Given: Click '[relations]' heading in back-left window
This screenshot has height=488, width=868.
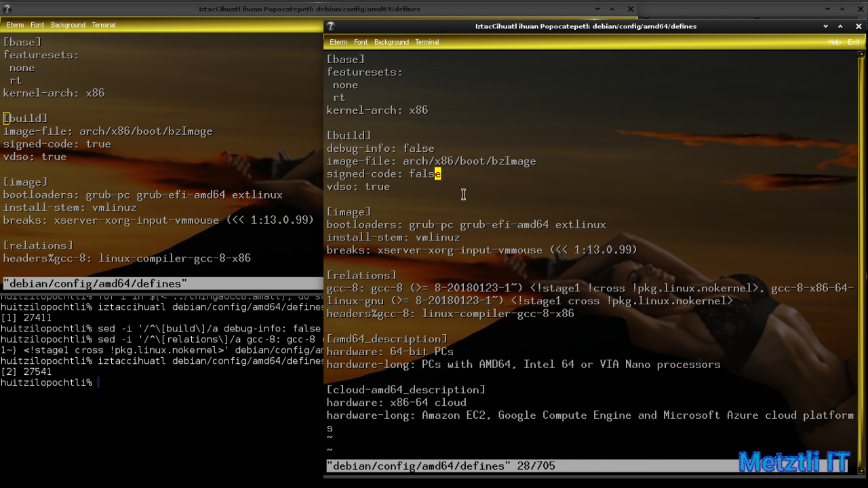Looking at the screenshot, I should (38, 245).
